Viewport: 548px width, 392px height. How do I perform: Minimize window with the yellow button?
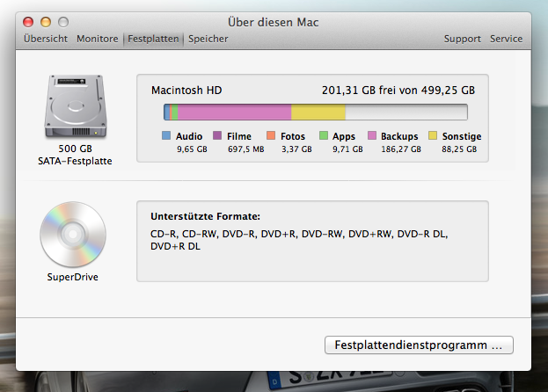46,22
